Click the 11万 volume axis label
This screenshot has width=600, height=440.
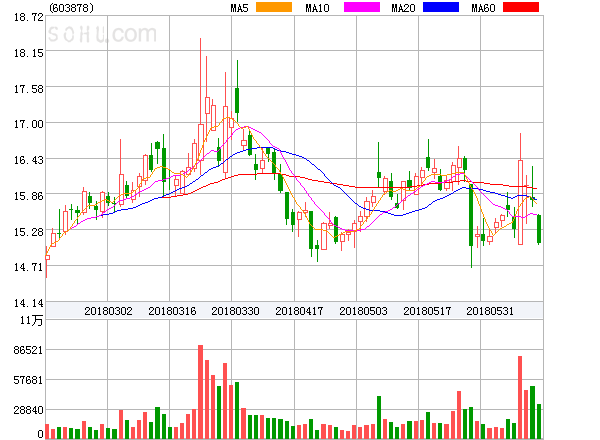pyautogui.click(x=31, y=320)
